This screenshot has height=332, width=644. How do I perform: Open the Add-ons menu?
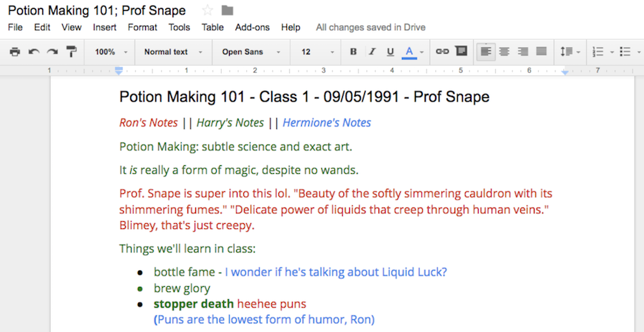(252, 27)
